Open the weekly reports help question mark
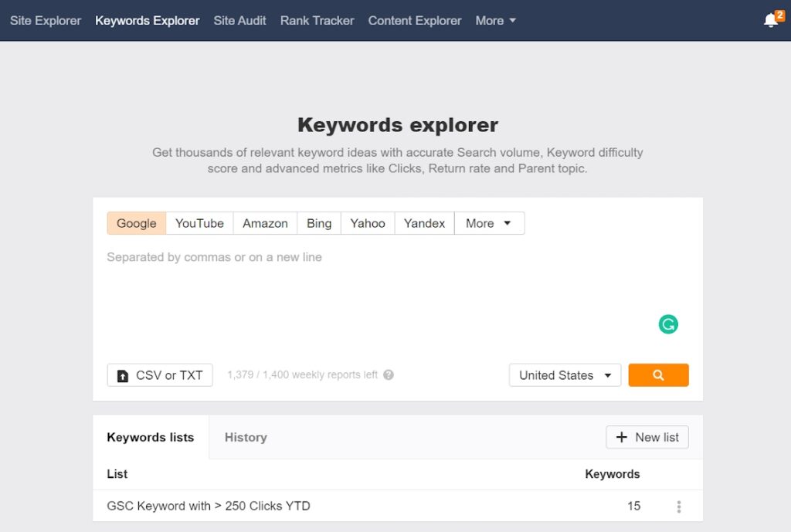Viewport: 791px width, 532px height. point(389,374)
